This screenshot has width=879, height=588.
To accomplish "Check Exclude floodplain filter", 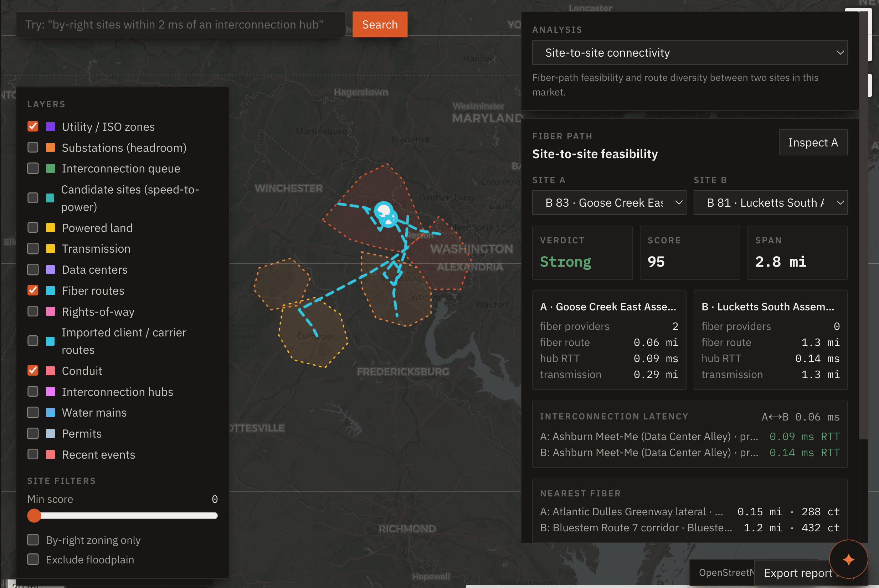I will (x=33, y=559).
